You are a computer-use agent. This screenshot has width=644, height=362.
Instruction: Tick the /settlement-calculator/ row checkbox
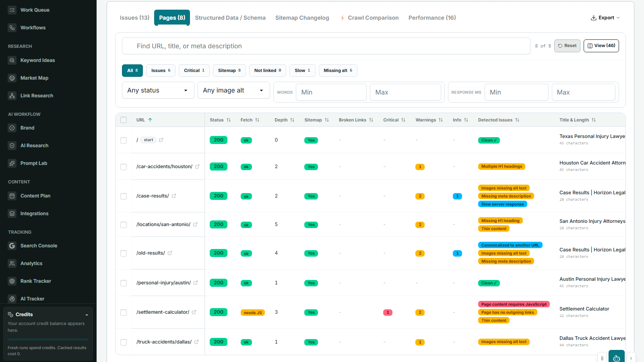tap(124, 313)
